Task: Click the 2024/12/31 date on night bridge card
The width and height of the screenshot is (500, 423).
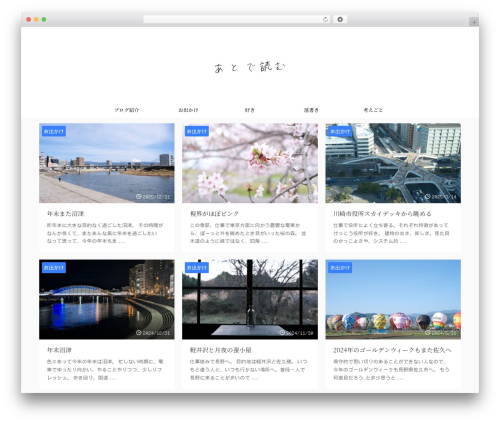Action: click(x=153, y=333)
